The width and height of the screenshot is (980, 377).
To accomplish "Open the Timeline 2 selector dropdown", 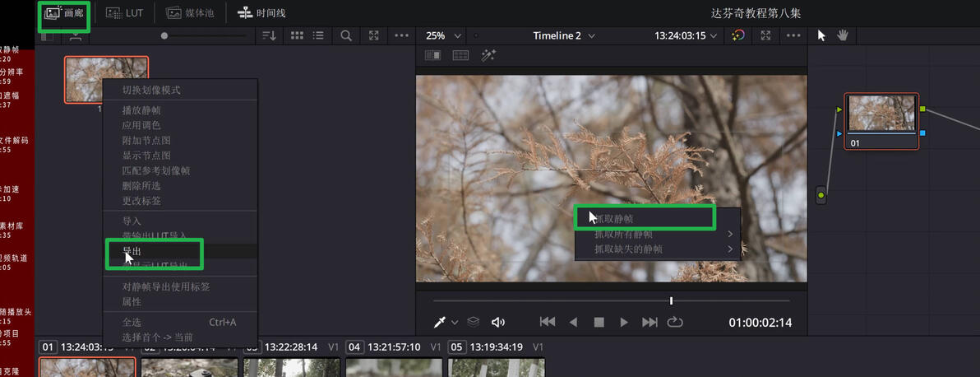I will pyautogui.click(x=564, y=35).
